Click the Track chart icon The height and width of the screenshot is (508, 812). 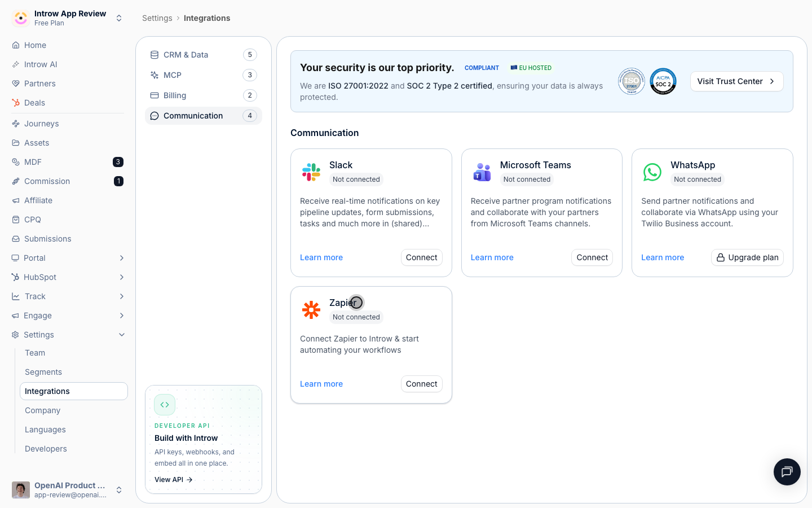[16, 296]
